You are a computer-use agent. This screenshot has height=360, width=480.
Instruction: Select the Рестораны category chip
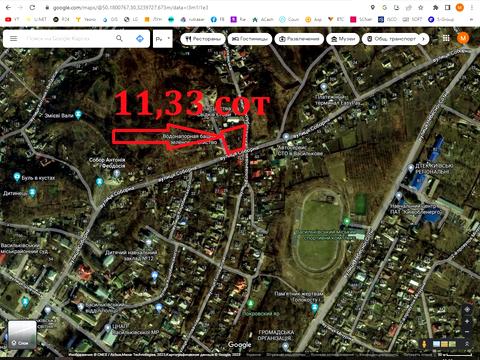[x=203, y=39]
